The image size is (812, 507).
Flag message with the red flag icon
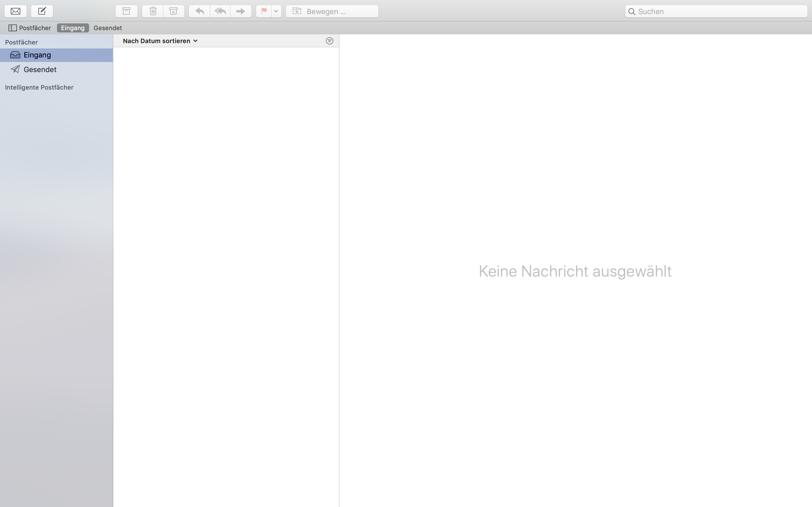264,11
